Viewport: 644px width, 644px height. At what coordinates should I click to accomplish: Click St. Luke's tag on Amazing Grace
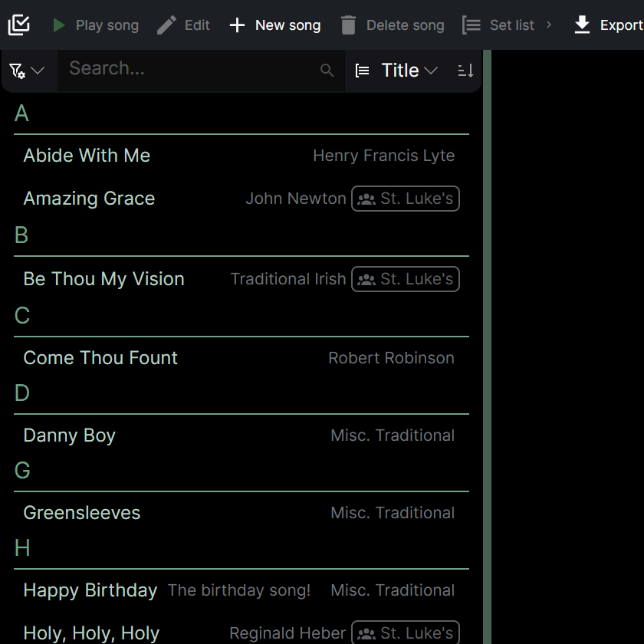(x=406, y=199)
